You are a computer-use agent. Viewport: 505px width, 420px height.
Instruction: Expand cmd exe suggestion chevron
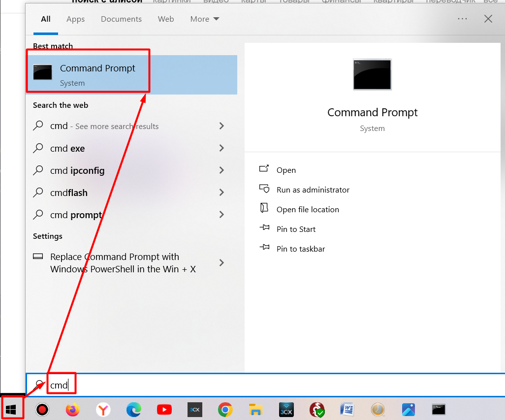(221, 148)
